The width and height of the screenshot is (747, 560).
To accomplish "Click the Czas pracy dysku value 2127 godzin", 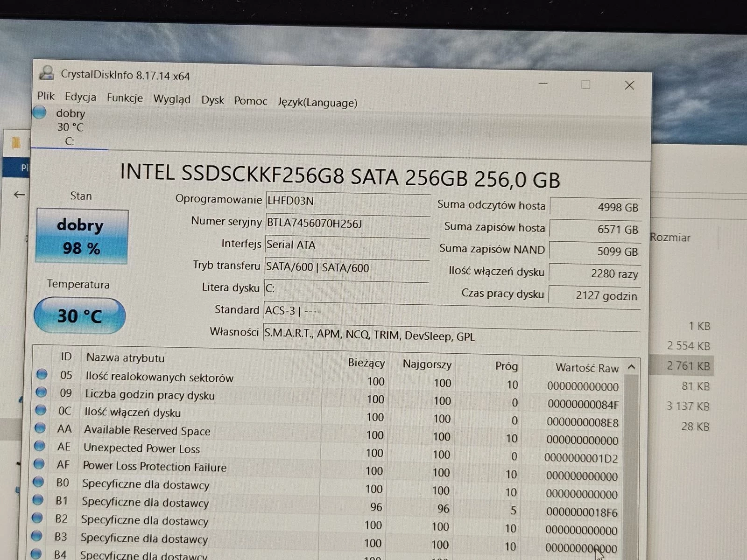I will point(594,296).
